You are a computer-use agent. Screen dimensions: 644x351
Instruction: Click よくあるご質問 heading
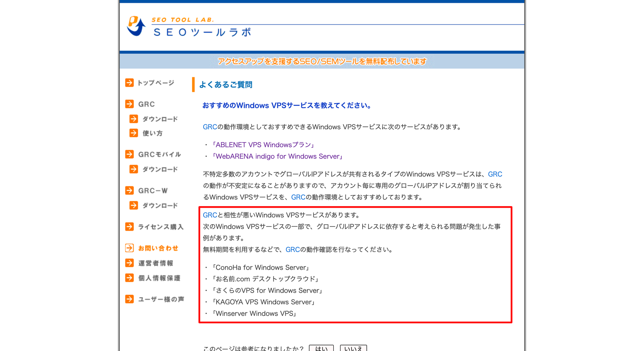tap(225, 85)
